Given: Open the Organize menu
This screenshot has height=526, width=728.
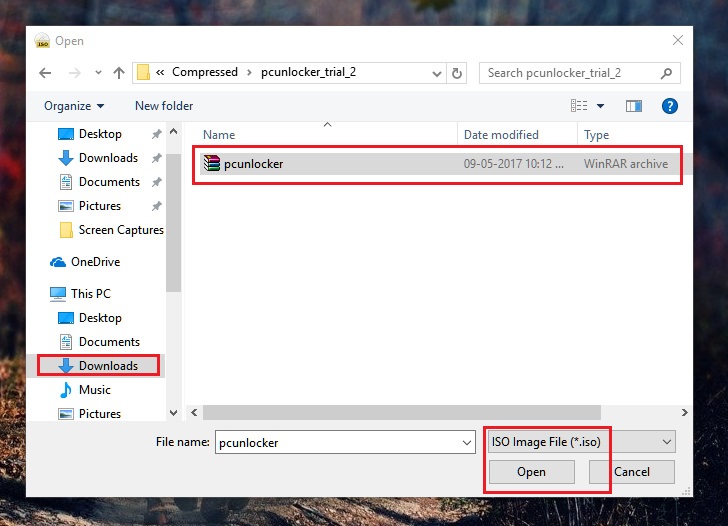Looking at the screenshot, I should tap(74, 106).
